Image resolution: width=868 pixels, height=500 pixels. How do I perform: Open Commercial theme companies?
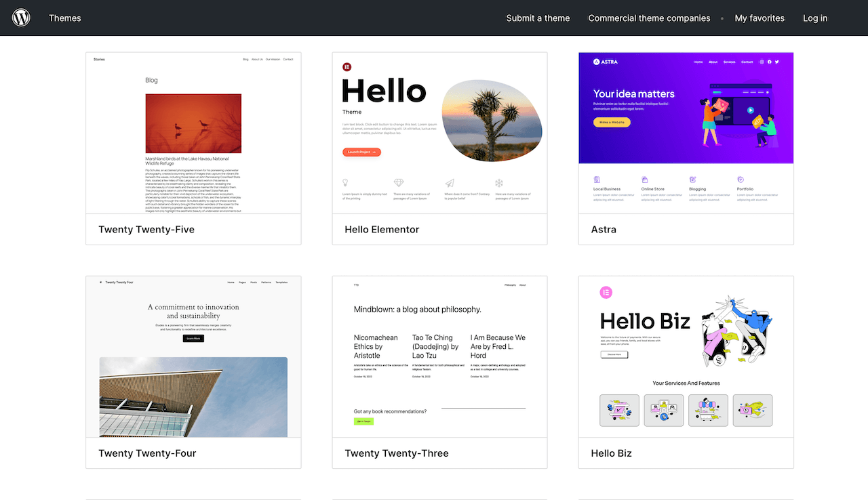tap(649, 18)
